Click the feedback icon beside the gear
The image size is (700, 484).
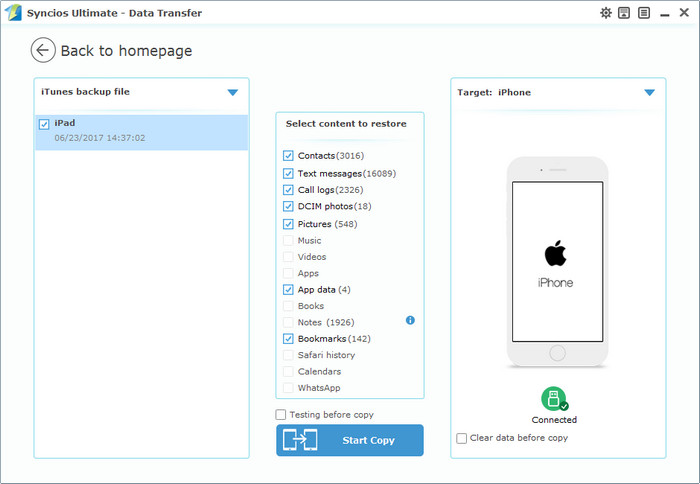(624, 13)
